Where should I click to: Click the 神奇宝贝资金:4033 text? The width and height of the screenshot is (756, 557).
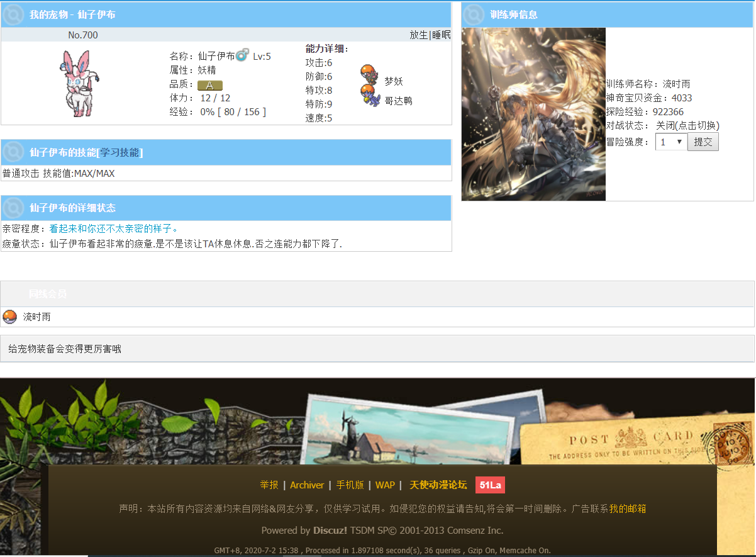coord(649,98)
